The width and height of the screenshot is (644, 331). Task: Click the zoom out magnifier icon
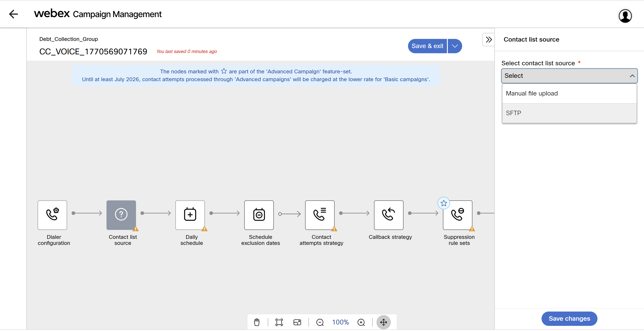pyautogui.click(x=320, y=322)
